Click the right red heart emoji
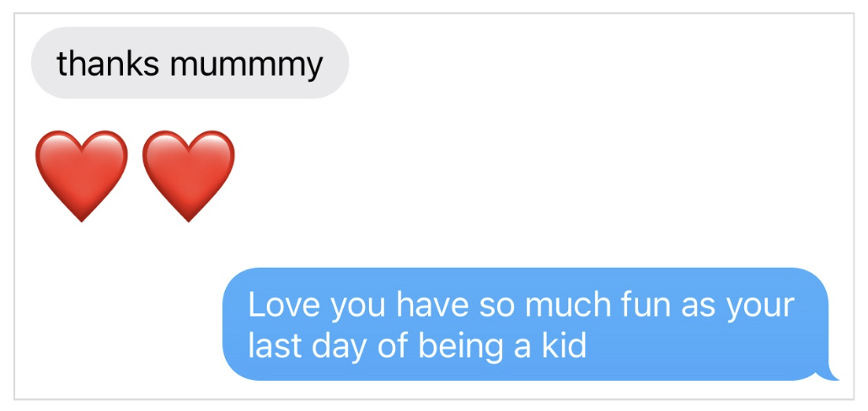This screenshot has width=868, height=411. (188, 174)
